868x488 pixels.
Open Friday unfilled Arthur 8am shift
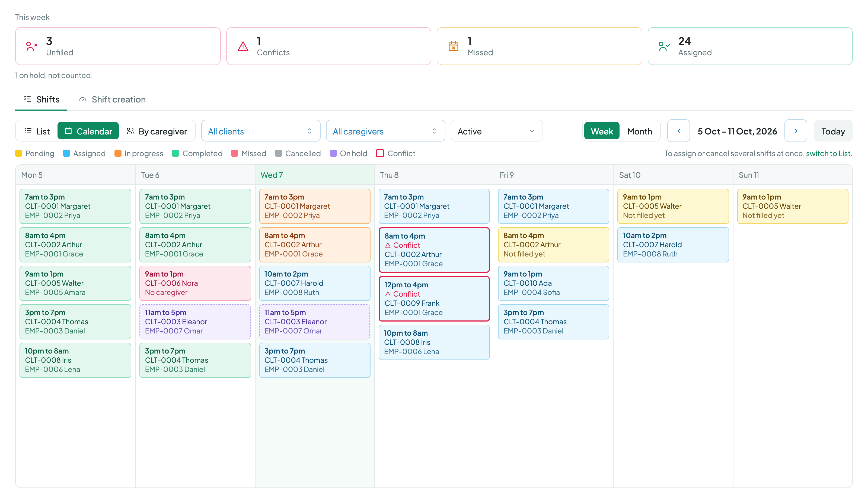pyautogui.click(x=553, y=245)
